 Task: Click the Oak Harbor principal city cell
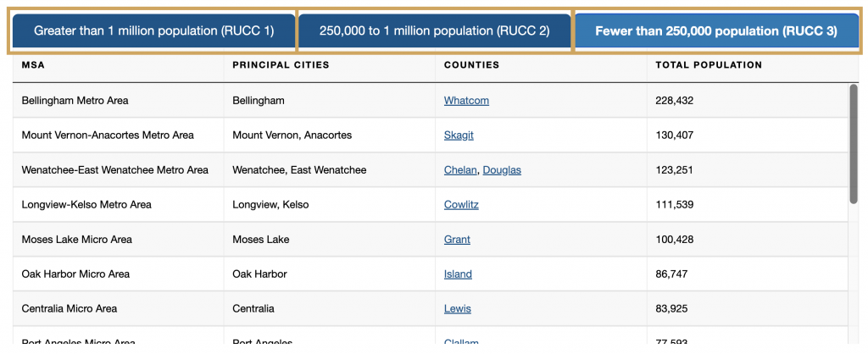(x=330, y=274)
